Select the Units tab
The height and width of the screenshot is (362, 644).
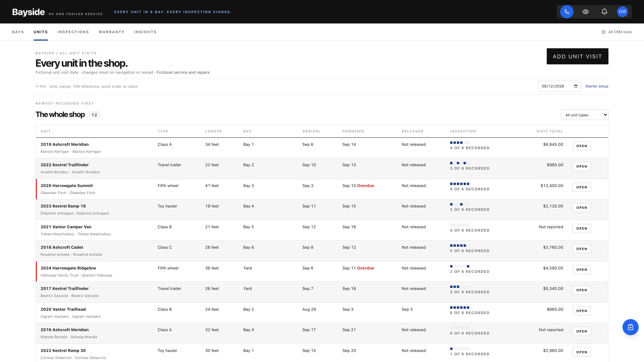41,32
